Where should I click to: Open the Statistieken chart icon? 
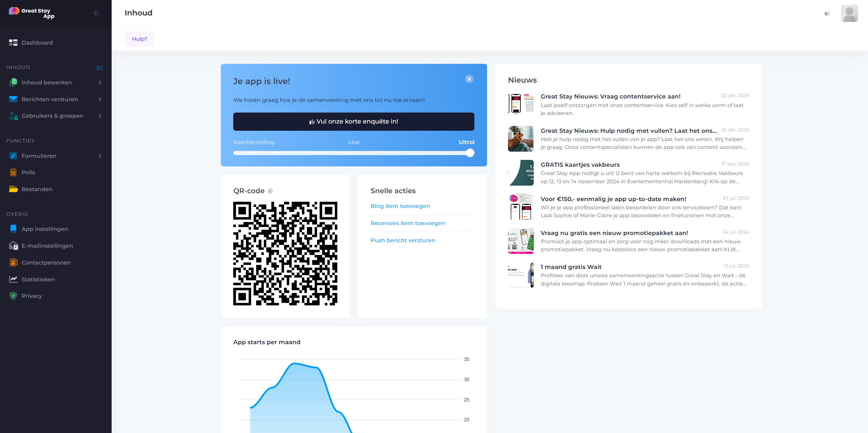pos(13,279)
